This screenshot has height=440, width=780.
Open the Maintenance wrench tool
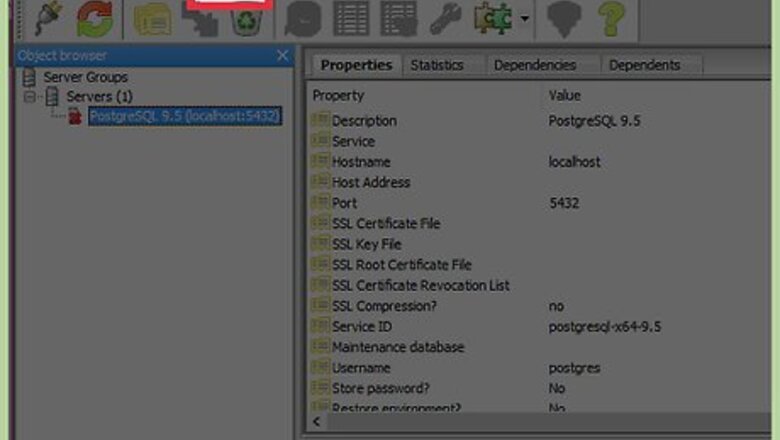tap(445, 18)
